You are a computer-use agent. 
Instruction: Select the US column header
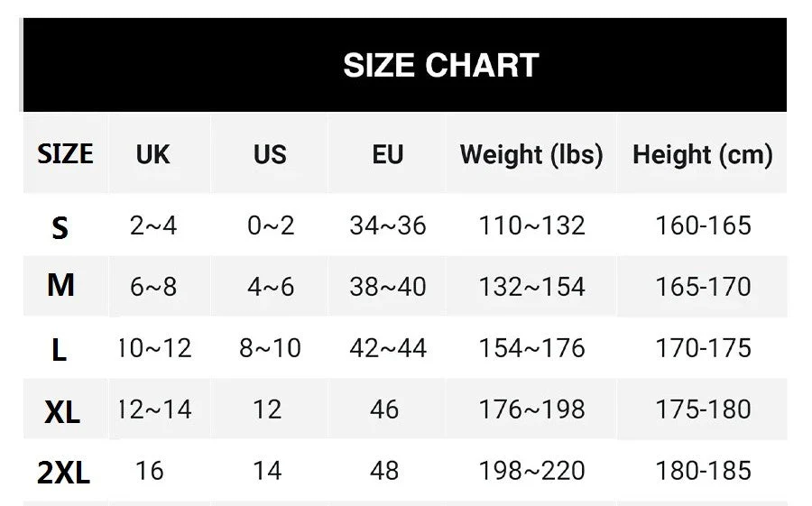click(x=270, y=154)
